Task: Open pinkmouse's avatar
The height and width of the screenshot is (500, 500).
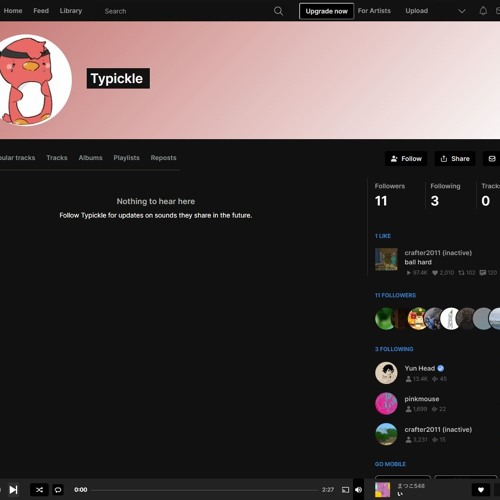Action: click(x=386, y=403)
